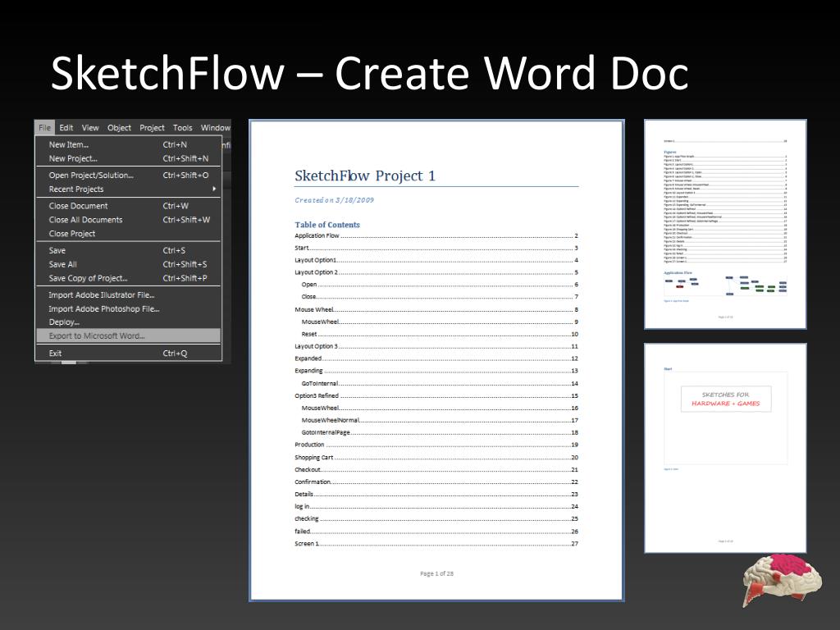Click the 'MouseWheelNormal' contents line

440,421
